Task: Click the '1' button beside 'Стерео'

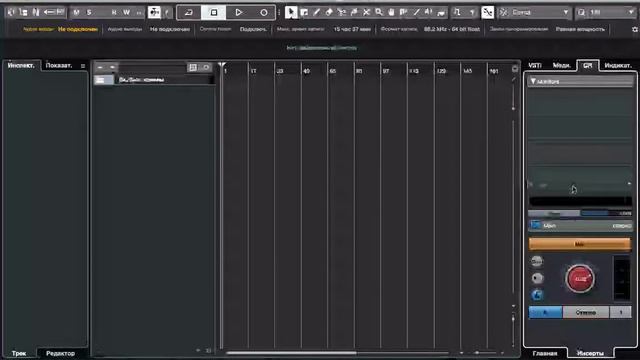Action: tap(620, 312)
